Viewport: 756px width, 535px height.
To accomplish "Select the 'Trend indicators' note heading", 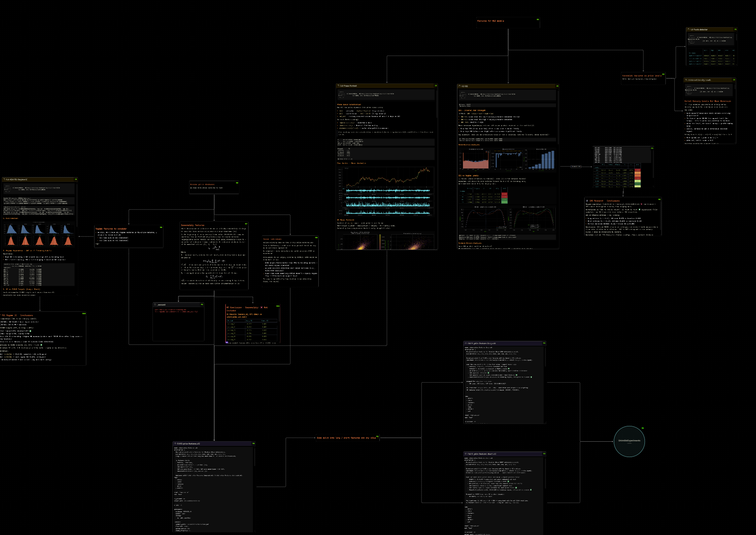I will pyautogui.click(x=272, y=239).
